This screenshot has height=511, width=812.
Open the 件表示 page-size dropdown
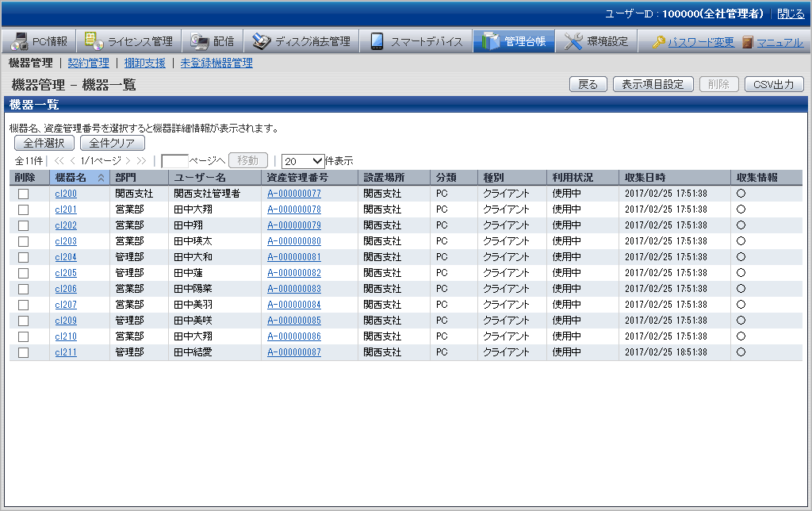[303, 160]
